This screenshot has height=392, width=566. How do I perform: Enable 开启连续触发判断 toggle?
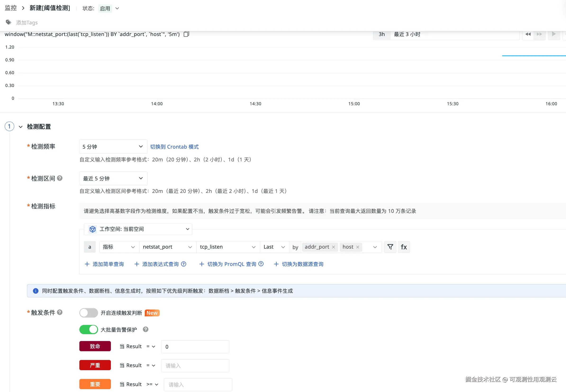88,313
